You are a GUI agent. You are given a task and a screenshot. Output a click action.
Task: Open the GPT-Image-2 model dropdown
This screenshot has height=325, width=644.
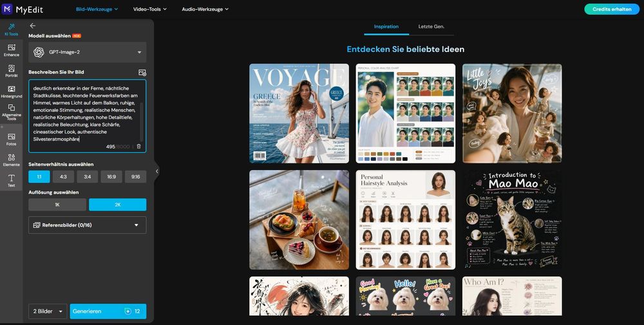88,52
